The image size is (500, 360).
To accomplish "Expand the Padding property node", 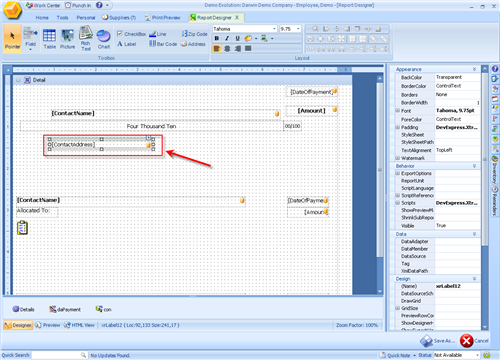I will (397, 127).
